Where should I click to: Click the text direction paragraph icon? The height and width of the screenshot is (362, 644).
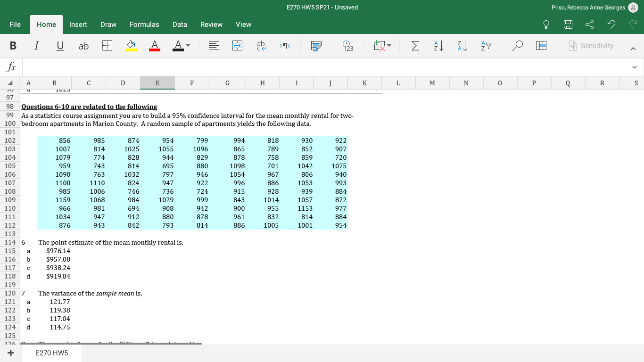(x=284, y=46)
